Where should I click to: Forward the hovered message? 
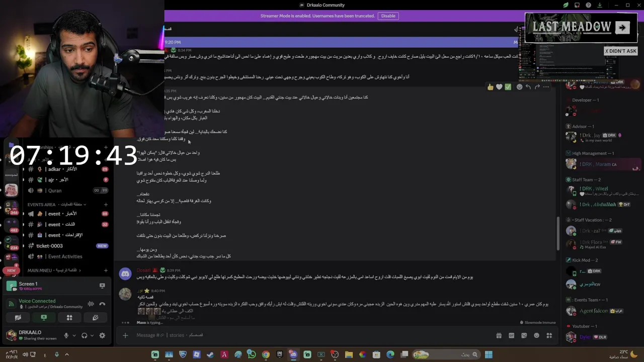pos(537,87)
